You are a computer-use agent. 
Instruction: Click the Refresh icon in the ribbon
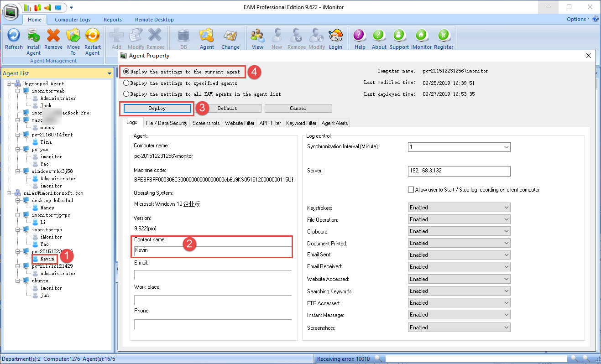tap(14, 36)
